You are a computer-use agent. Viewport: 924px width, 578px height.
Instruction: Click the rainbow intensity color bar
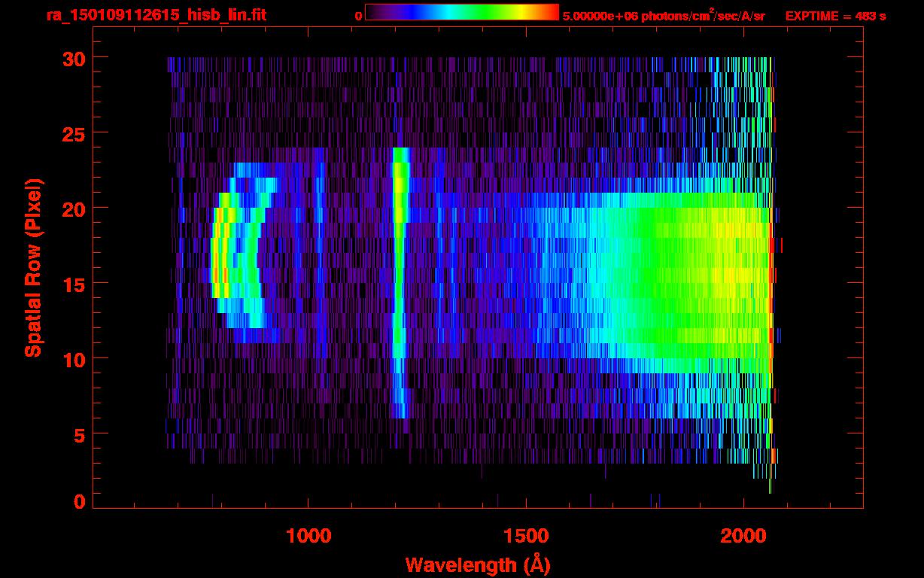[x=461, y=12]
